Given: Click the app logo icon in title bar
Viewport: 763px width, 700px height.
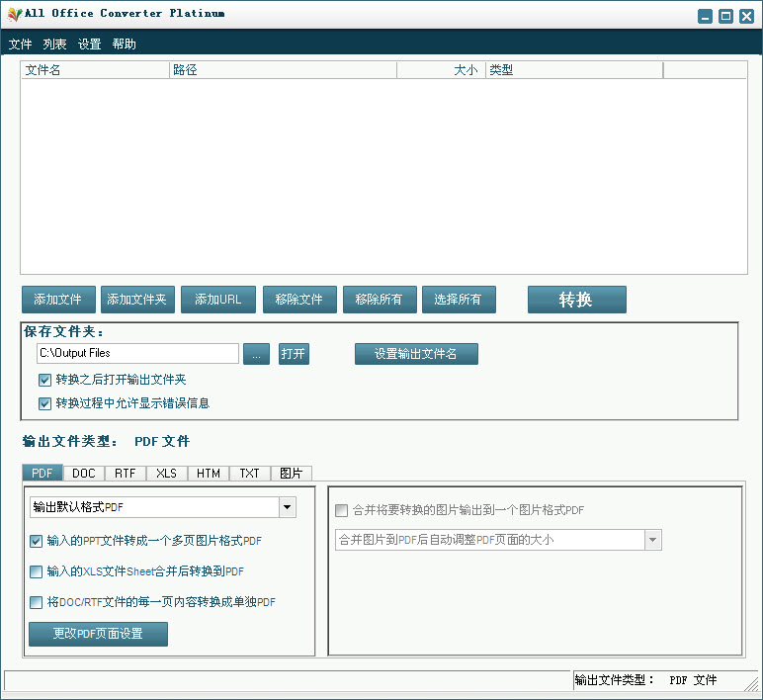Looking at the screenshot, I should coord(13,14).
